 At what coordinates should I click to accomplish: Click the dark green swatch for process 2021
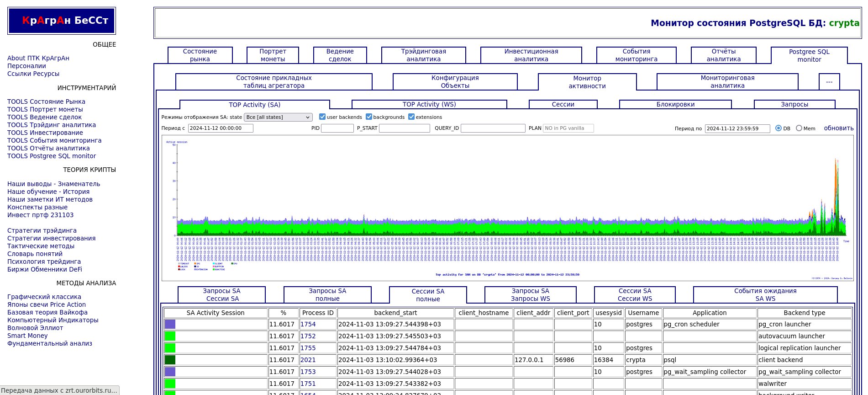coord(170,360)
